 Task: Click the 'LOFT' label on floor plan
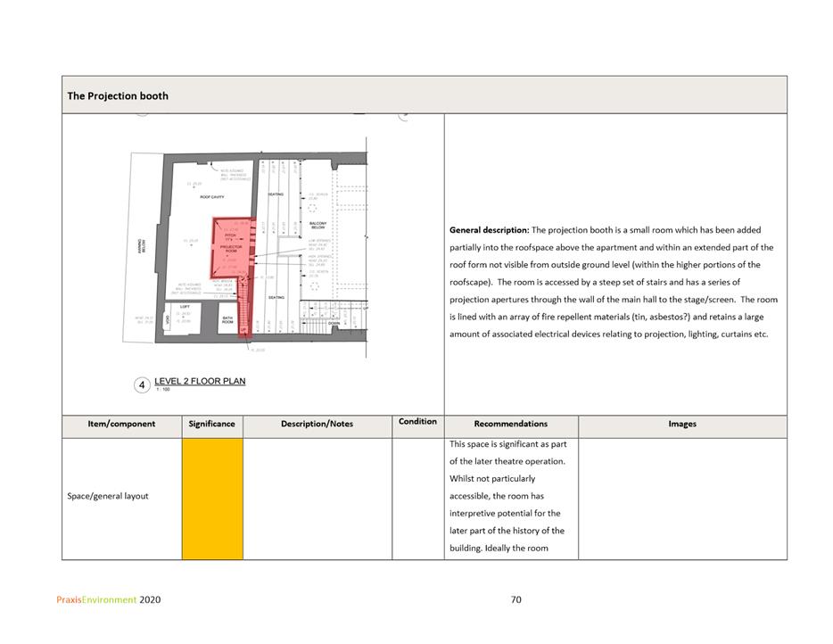(x=185, y=307)
